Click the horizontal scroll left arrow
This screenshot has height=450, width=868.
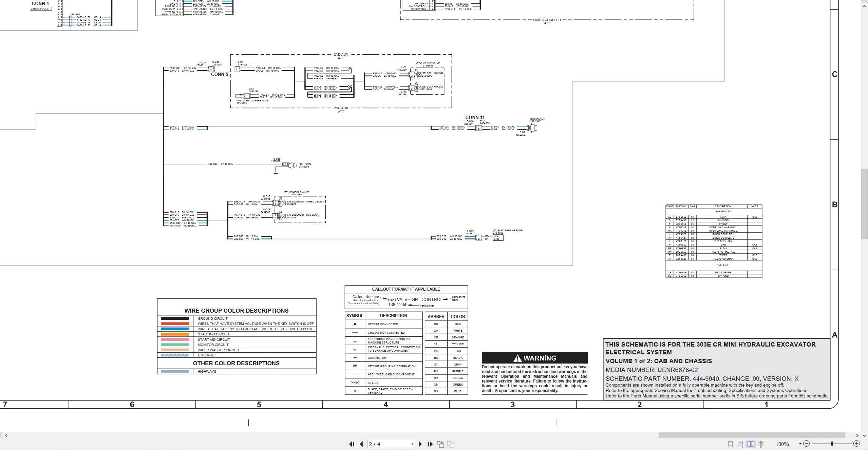6,435
